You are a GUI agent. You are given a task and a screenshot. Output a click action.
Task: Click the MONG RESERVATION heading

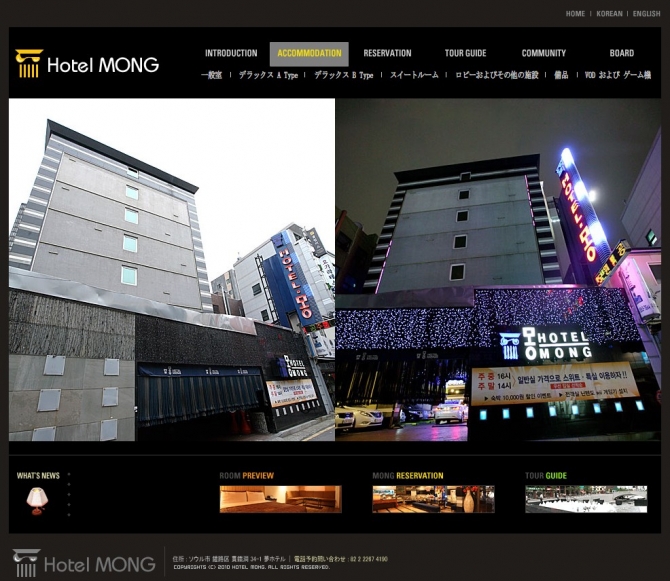408,475
